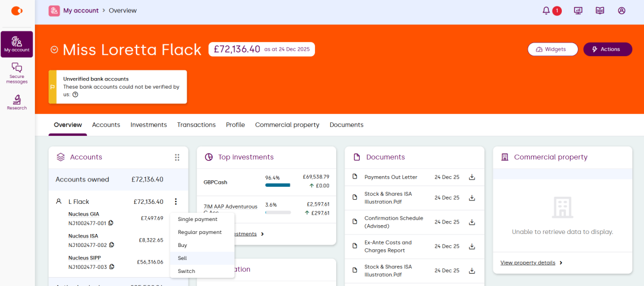The width and height of the screenshot is (644, 286).
Task: Switch to the Transactions tab
Action: click(196, 125)
